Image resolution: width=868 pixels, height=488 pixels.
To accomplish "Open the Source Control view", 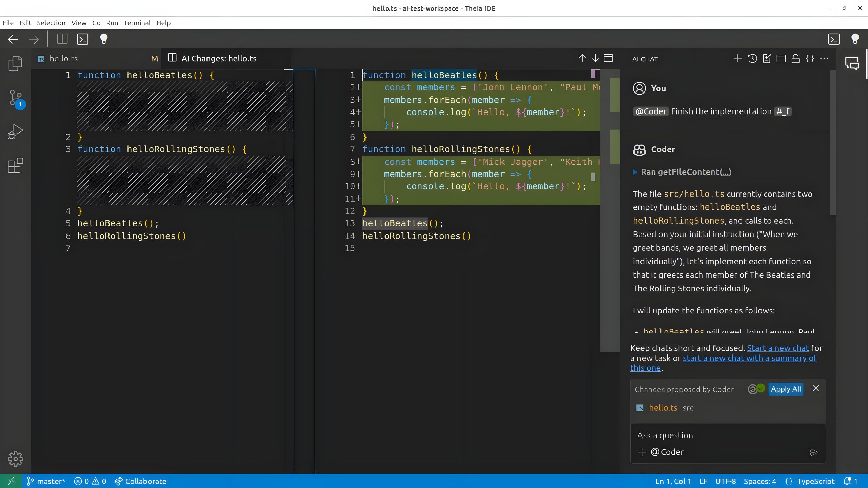I will [15, 98].
